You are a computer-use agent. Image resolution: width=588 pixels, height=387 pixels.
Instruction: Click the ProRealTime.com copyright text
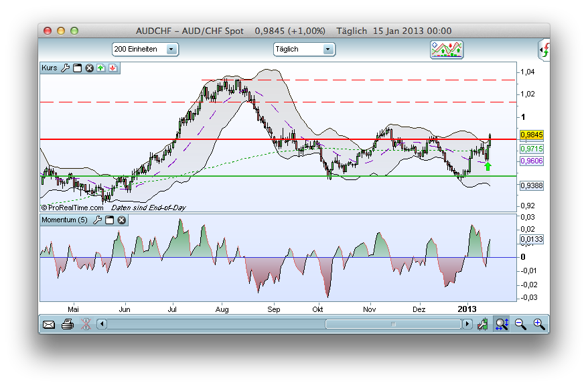coord(72,208)
